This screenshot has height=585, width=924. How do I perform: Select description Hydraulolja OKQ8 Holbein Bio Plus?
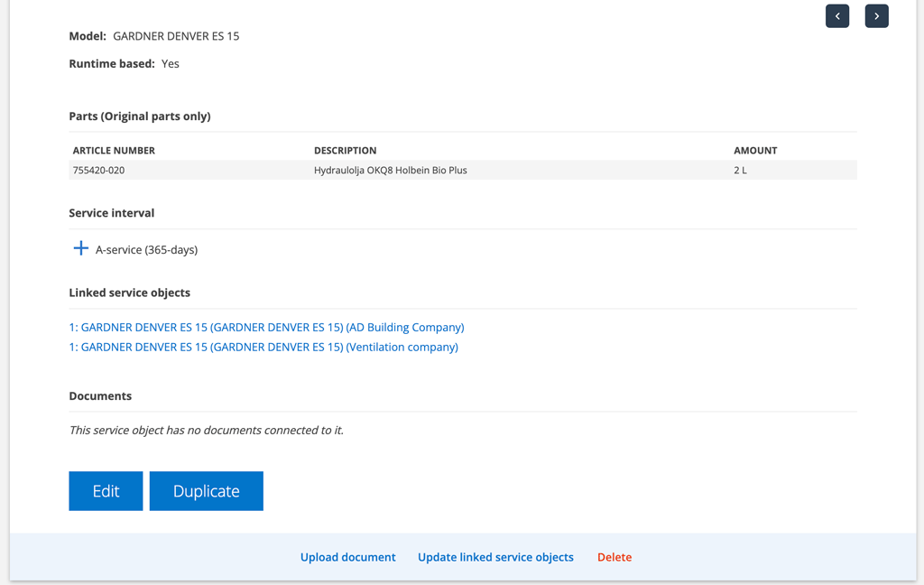point(390,171)
